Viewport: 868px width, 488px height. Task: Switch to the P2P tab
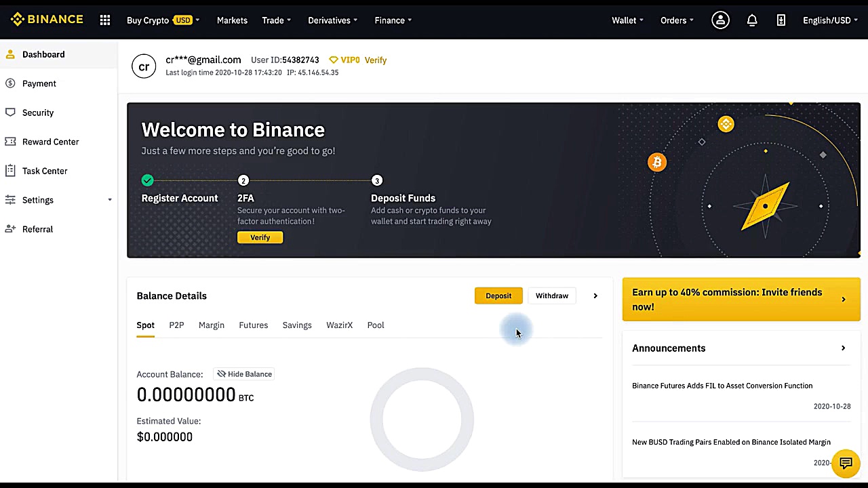click(x=176, y=325)
